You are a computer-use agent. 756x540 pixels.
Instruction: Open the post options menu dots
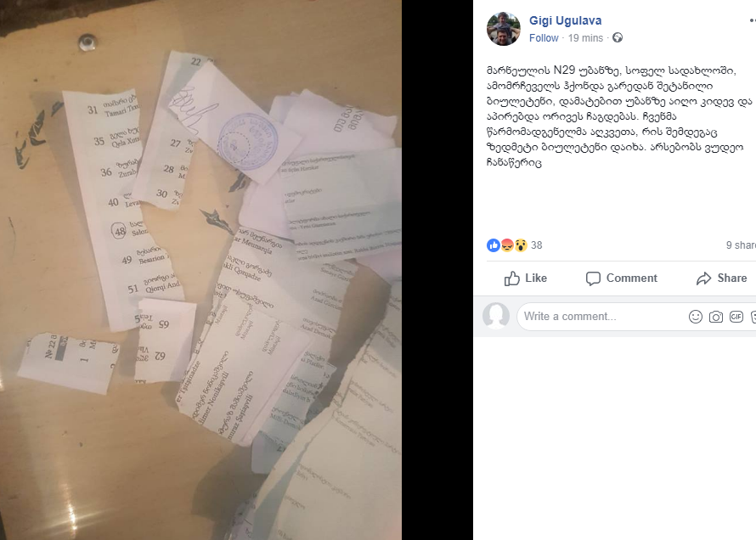pos(752,20)
